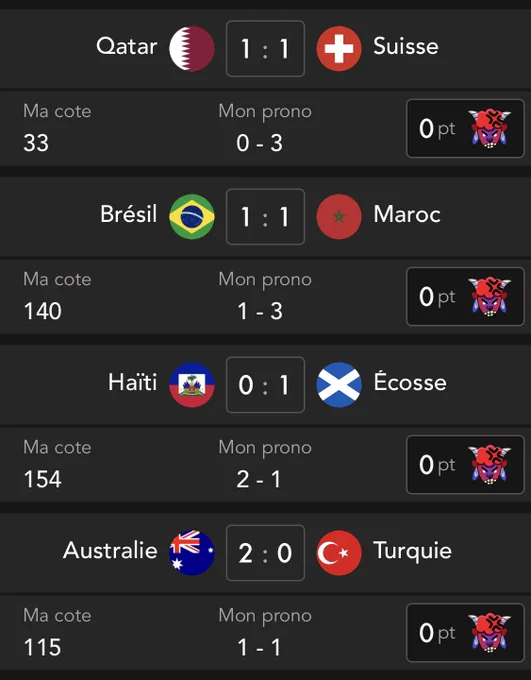Open the Qatar vs Suisse 1:1 score box
Screen dimensions: 531x680
(266, 49)
